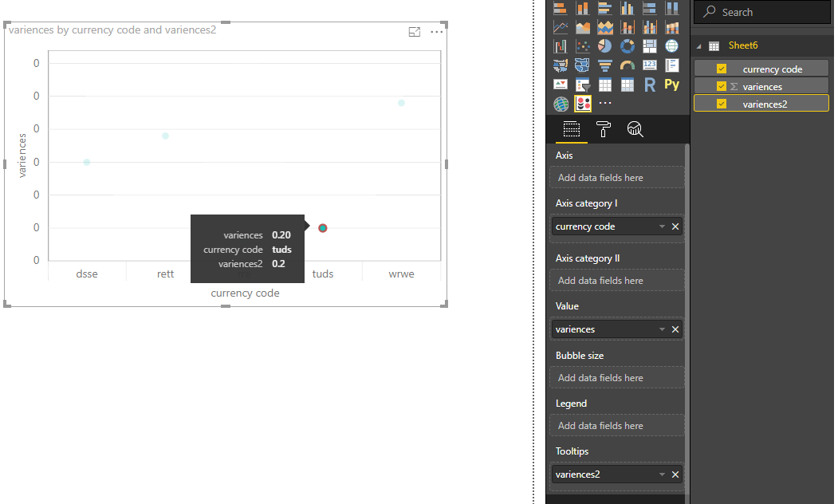Click the Bubble size empty field well
838x504 pixels.
pyautogui.click(x=617, y=378)
